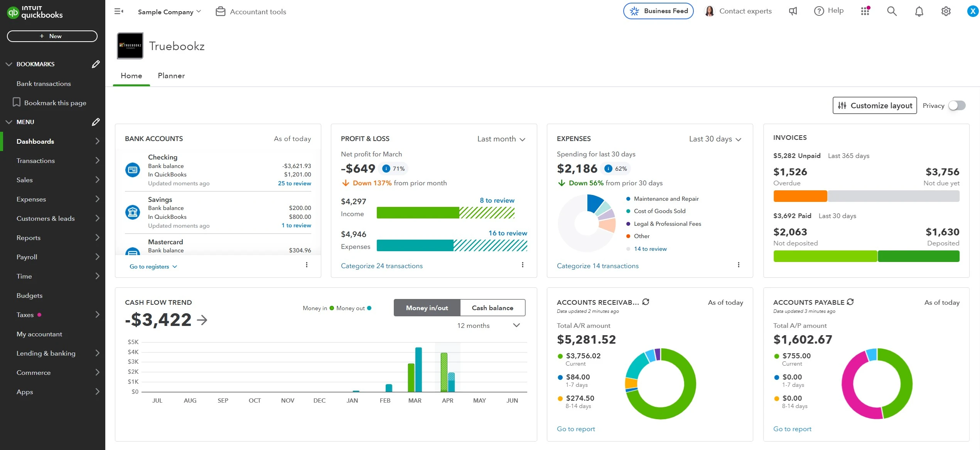Open Reports in the left menu
This screenshot has width=980, height=450.
(29, 238)
